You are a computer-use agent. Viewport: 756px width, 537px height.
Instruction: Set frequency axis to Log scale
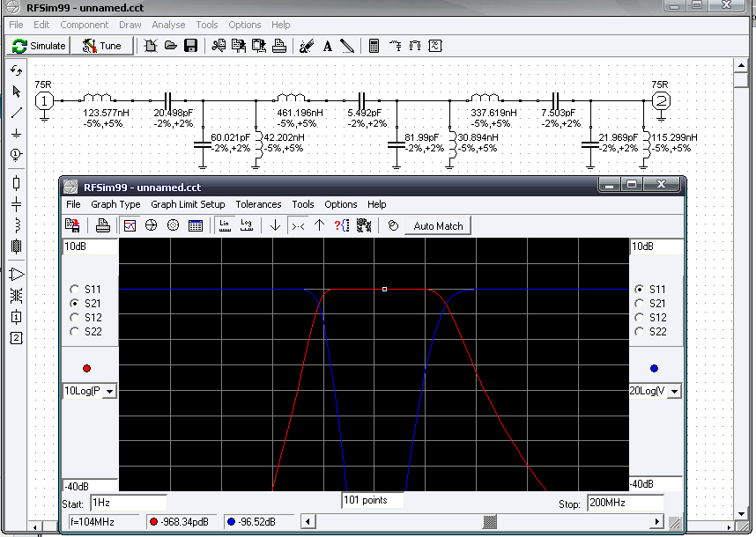(x=247, y=225)
